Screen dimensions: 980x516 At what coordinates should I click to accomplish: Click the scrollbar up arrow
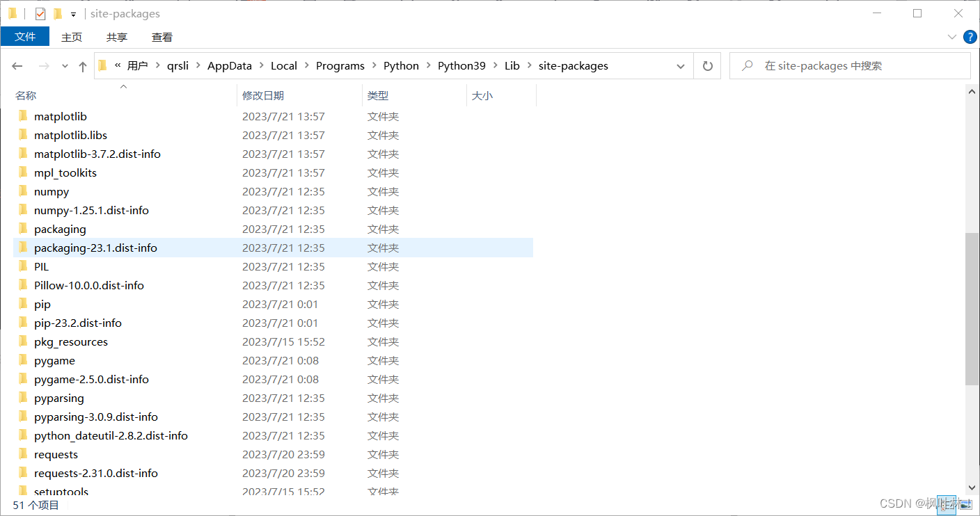(x=972, y=92)
